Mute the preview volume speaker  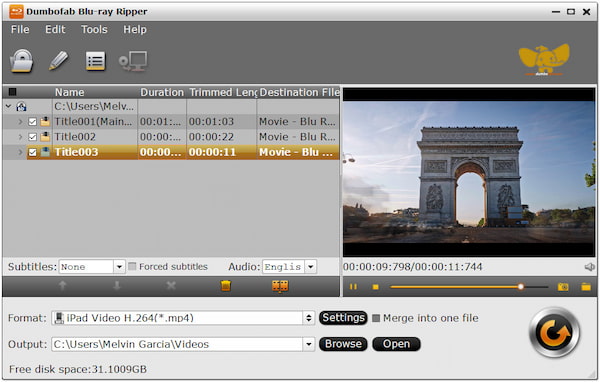click(590, 267)
